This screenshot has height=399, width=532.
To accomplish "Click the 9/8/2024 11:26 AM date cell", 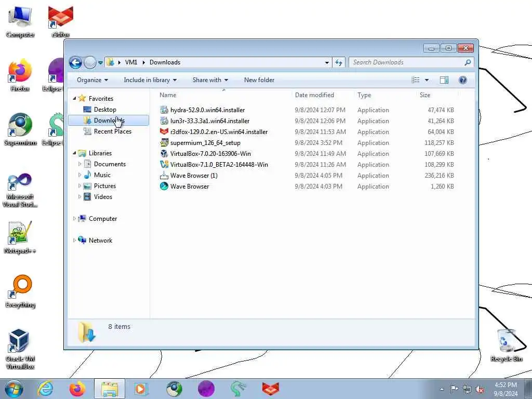I will 320,165.
